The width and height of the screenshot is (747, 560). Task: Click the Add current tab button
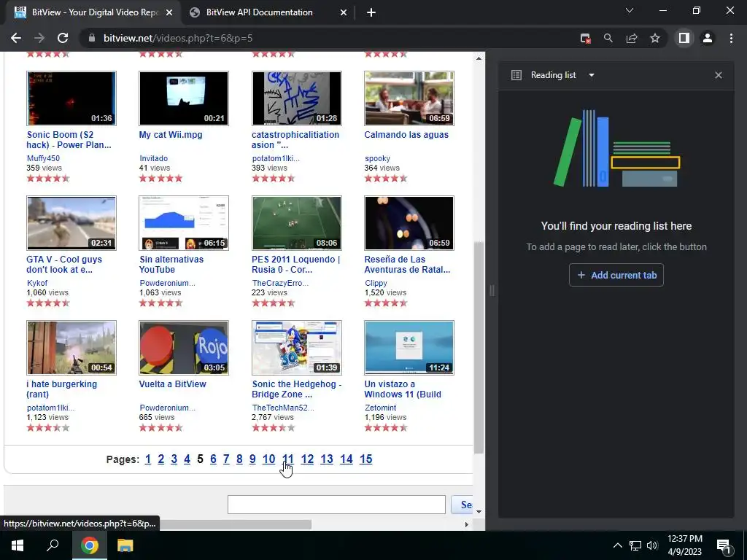point(616,275)
